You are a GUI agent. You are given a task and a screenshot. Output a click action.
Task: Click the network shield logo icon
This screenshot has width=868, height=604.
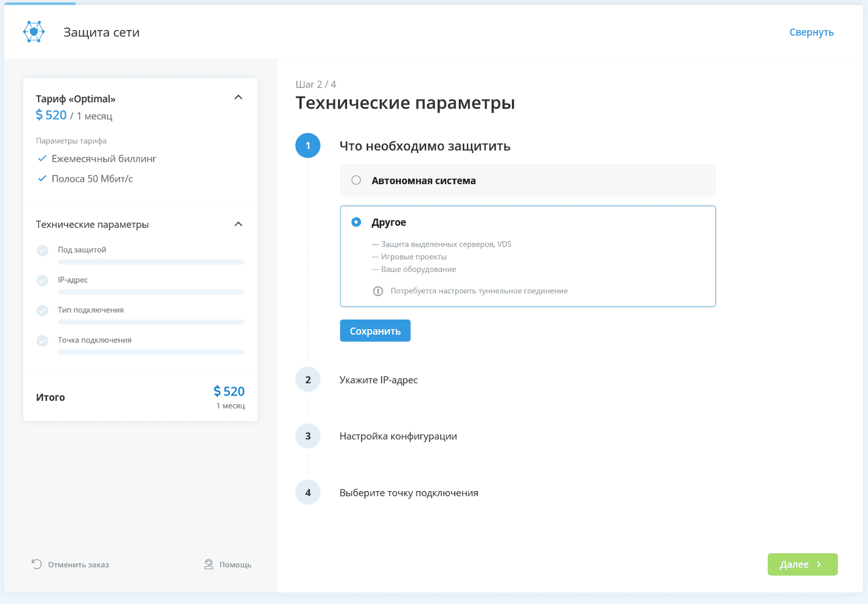[34, 32]
